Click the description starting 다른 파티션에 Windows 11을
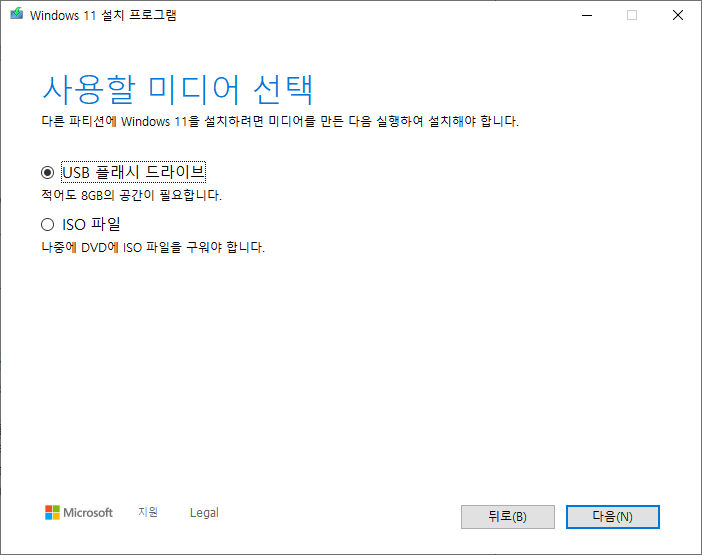This screenshot has height=555, width=702. coord(280,121)
